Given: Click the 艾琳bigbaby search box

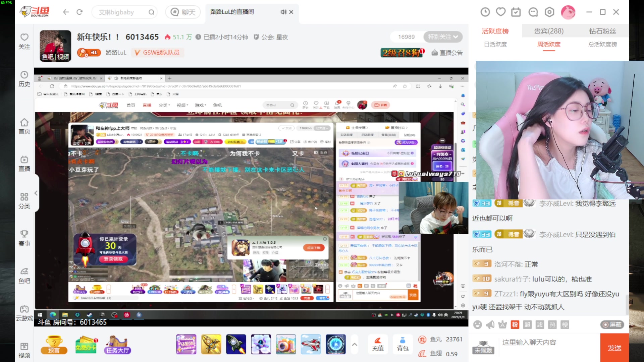Looking at the screenshot, I should pos(125,12).
